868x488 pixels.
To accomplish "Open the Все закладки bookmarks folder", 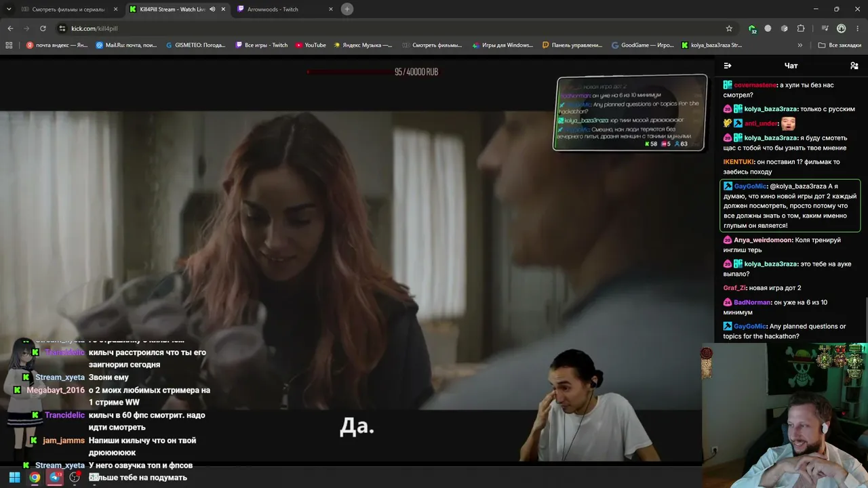I will coord(840,45).
